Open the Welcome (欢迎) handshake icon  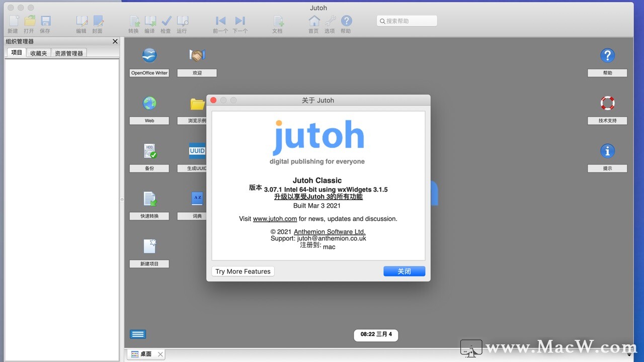tap(197, 55)
